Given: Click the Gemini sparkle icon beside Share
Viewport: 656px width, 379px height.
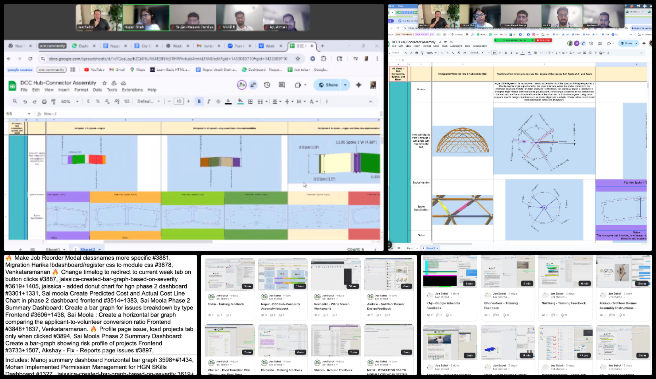Looking at the screenshot, I should pyautogui.click(x=359, y=85).
